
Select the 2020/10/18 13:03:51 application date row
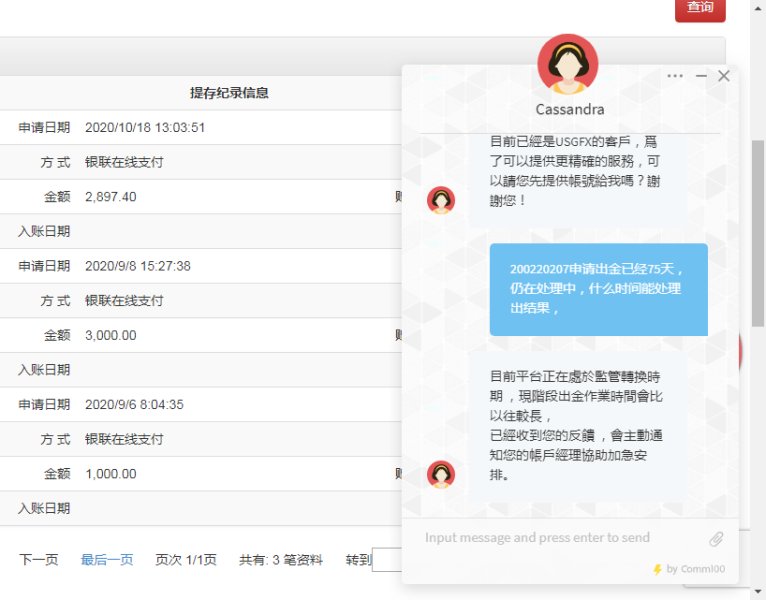click(145, 128)
